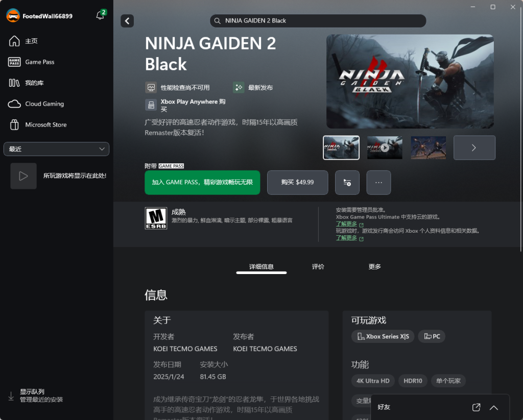Go back with the back arrow button

click(x=127, y=21)
